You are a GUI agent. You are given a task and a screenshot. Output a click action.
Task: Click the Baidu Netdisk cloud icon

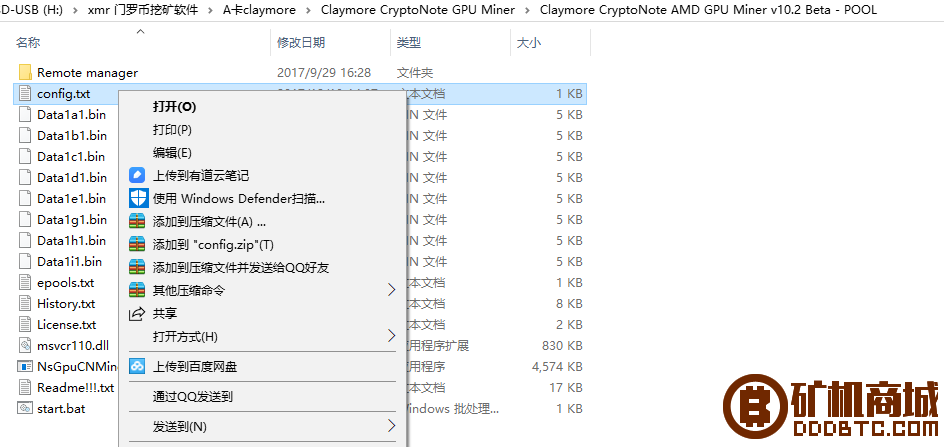[137, 366]
